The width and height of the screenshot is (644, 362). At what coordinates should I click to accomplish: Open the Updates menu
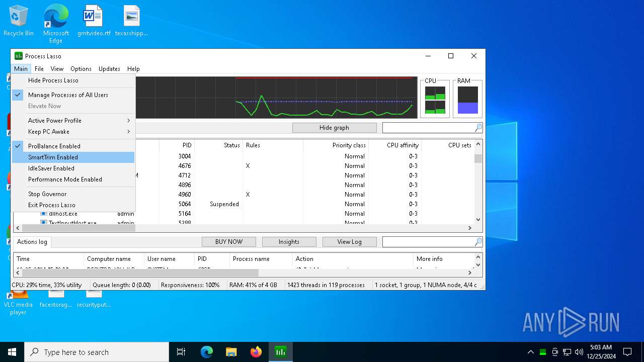pyautogui.click(x=109, y=69)
